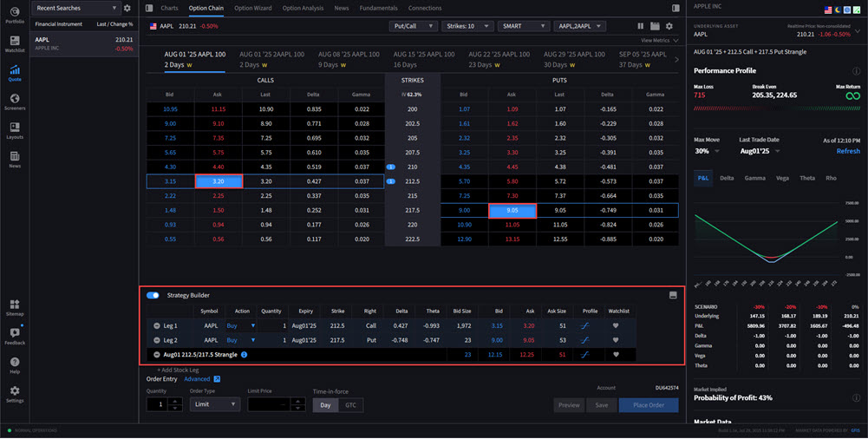868x439 pixels.
Task: Open option chain settings gear
Action: pos(669,26)
